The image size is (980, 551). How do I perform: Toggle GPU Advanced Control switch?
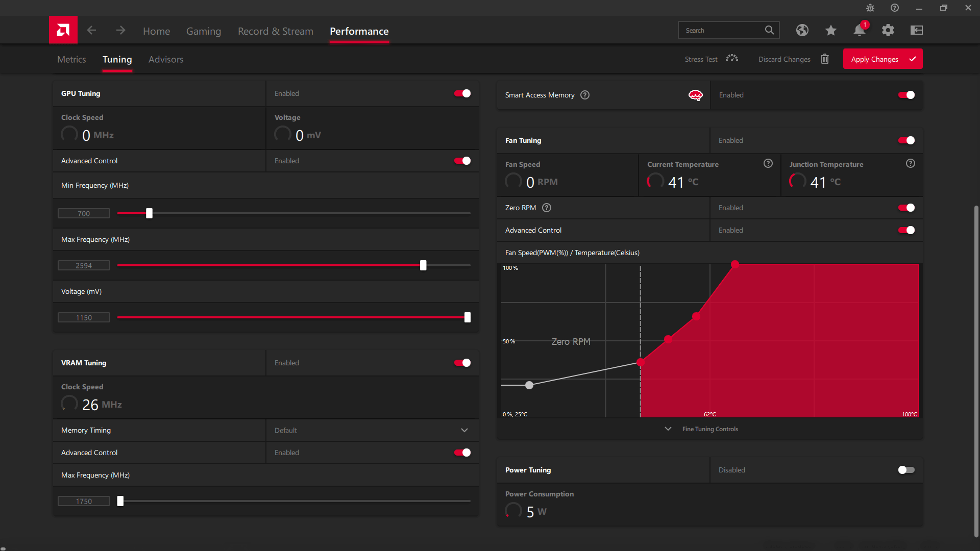click(x=462, y=161)
